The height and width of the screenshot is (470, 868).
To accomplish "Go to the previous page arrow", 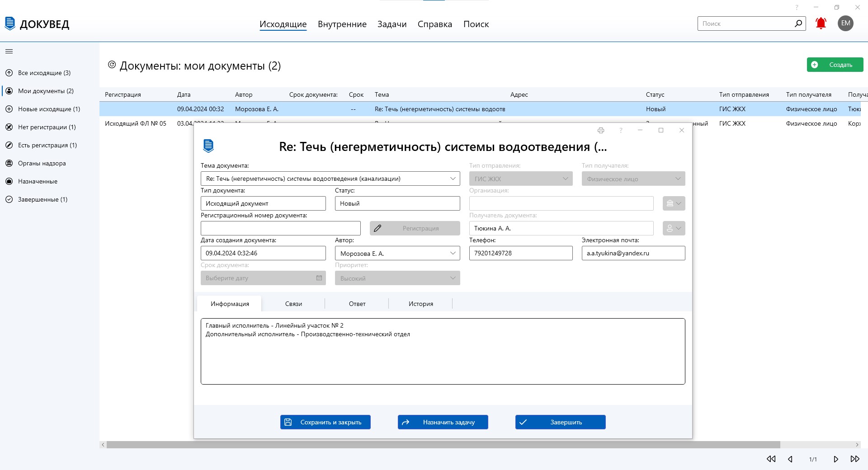I will [x=790, y=459].
